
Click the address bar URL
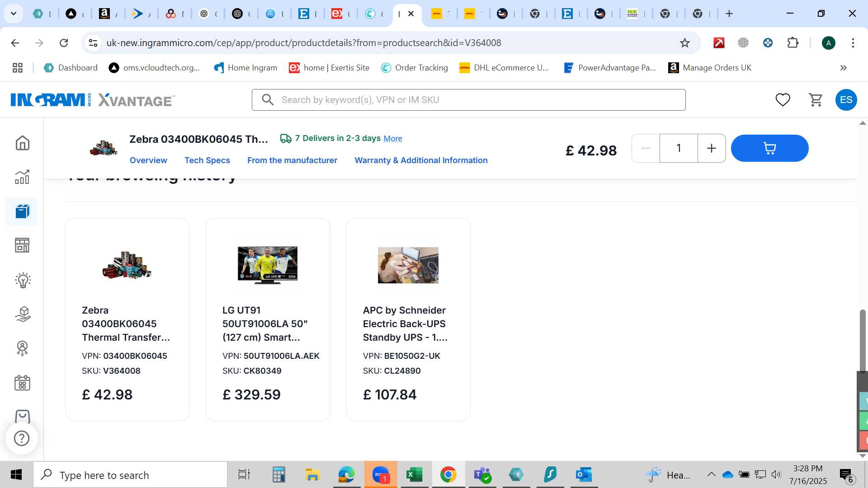coord(303,43)
